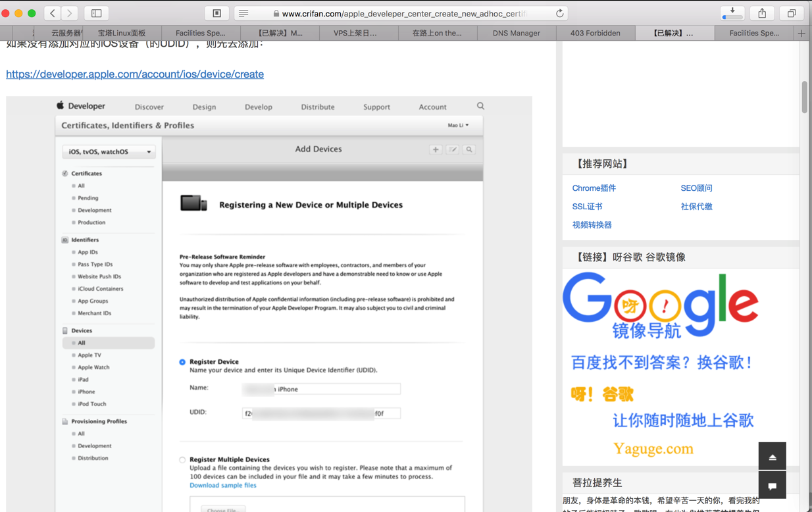
Task: Open the 社保代缴 link
Action: pos(696,207)
